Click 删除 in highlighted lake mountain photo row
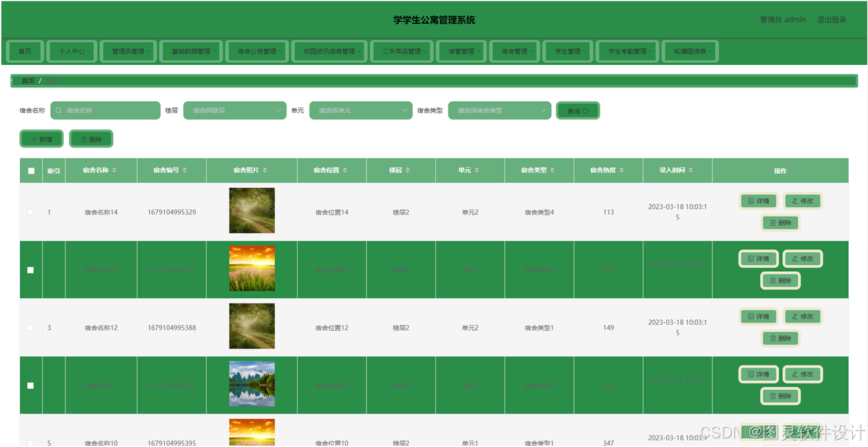The image size is (868, 447). pyautogui.click(x=781, y=396)
